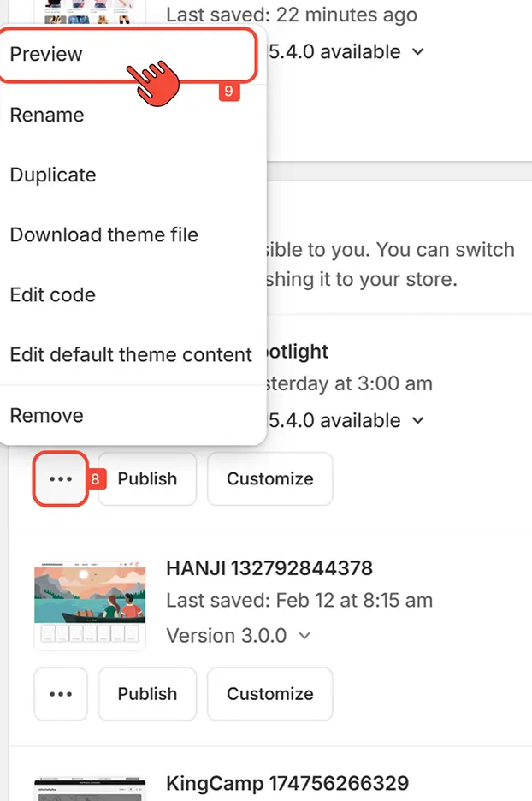Viewport: 532px width, 801px height.
Task: Expand the top 5.4.0 available version dropdown
Action: click(x=417, y=51)
